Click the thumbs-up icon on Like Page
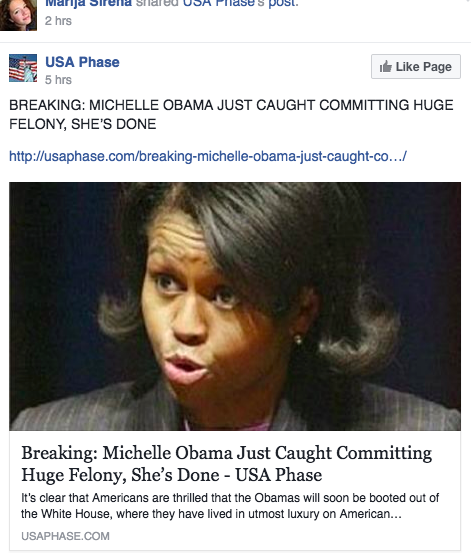Image resolution: width=471 pixels, height=555 pixels. point(385,66)
